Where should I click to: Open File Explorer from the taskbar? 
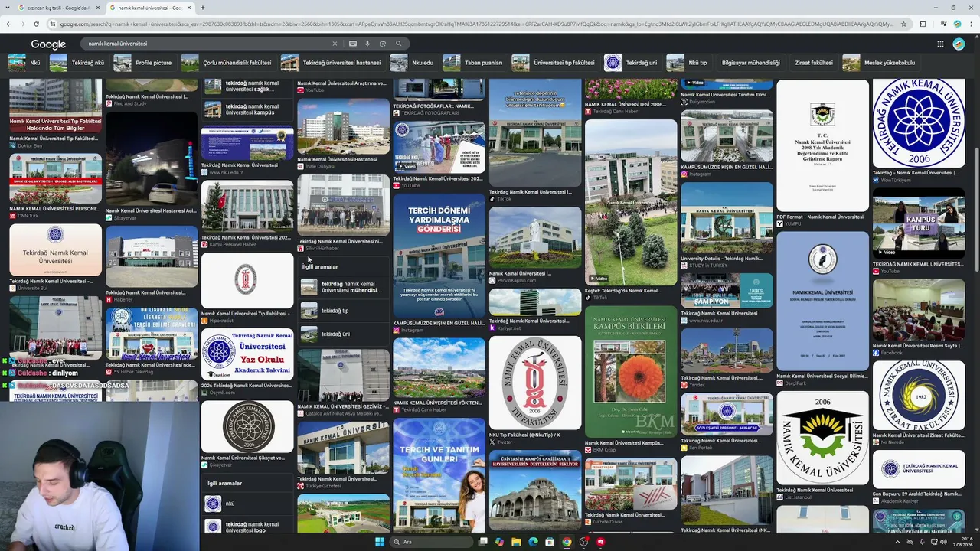tap(516, 542)
